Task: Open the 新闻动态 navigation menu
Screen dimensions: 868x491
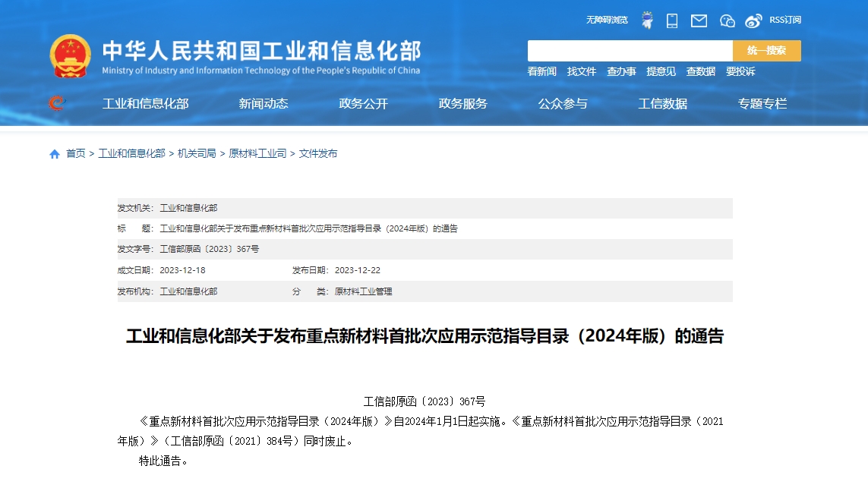Action: (x=264, y=104)
